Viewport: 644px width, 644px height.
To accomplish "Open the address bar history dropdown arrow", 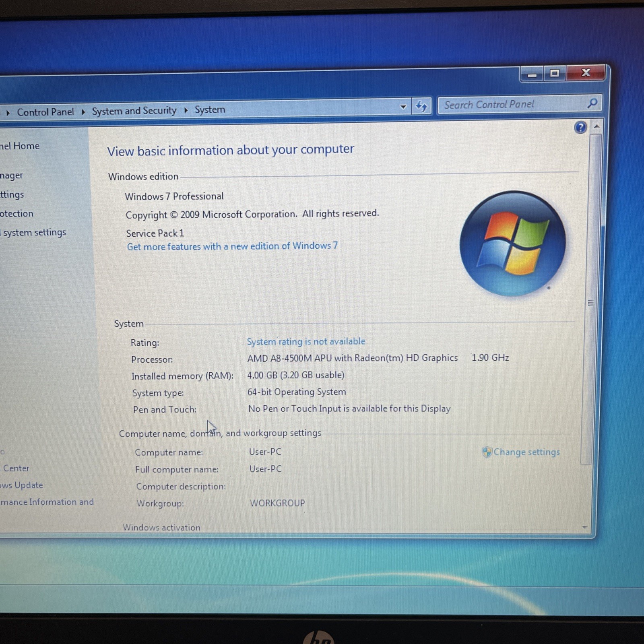I will coord(403,107).
